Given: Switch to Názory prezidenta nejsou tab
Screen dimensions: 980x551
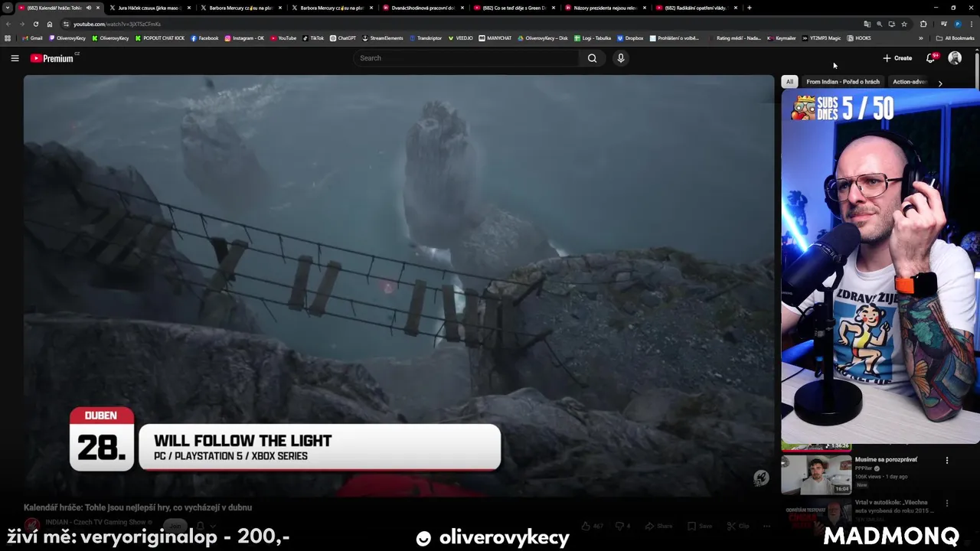Looking at the screenshot, I should coord(605,8).
